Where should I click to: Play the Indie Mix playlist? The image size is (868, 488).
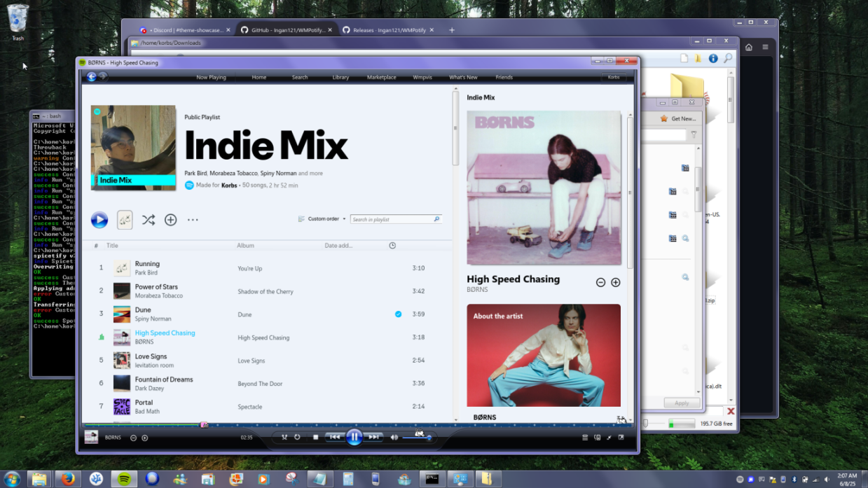(99, 220)
